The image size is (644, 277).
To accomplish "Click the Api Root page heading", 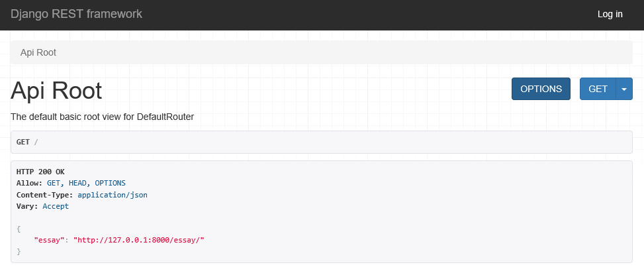I will click(56, 90).
